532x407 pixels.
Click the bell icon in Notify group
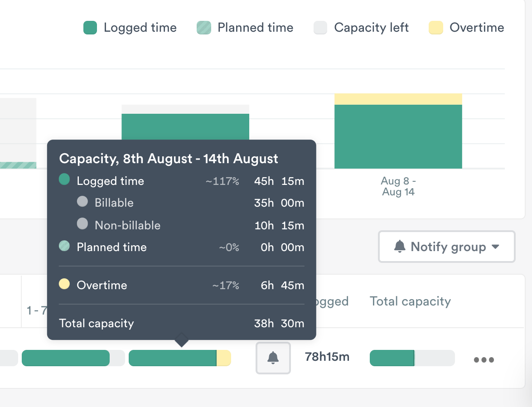(399, 247)
